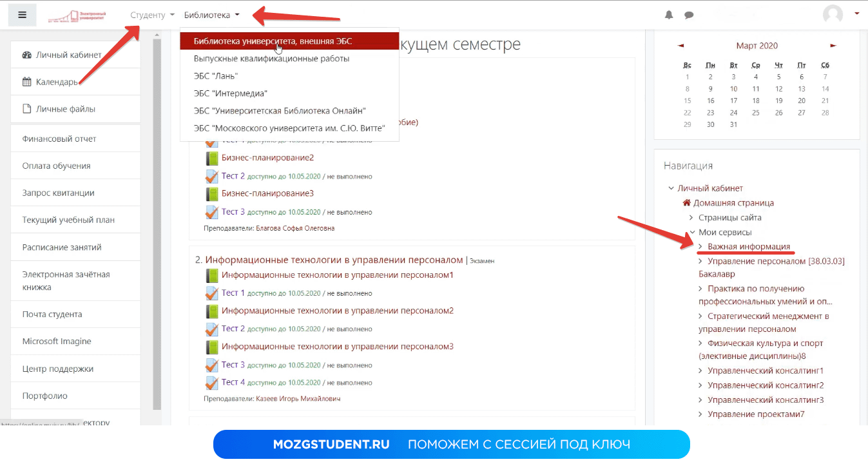Click quiz icon of Тест 4
Image resolution: width=868 pixels, height=464 pixels.
coord(212,383)
